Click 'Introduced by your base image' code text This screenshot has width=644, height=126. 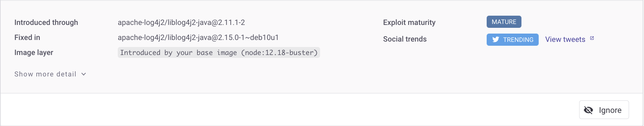click(178, 52)
